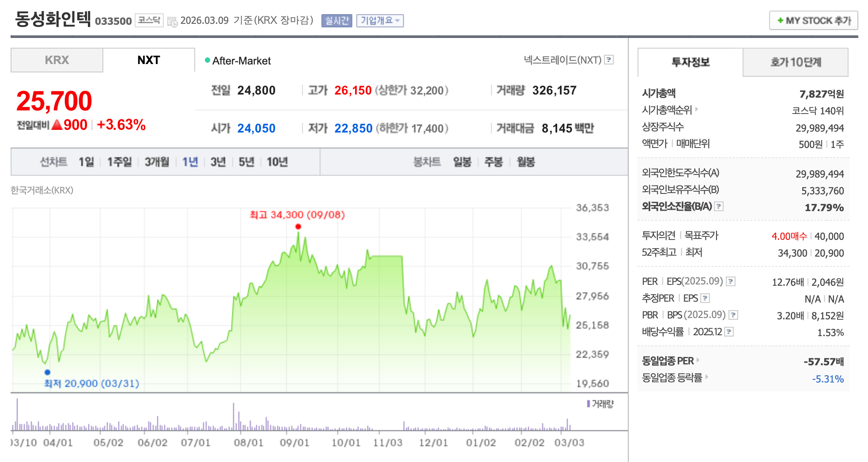Viewport: 868px width, 462px height.
Task: Click the 시가 value 24,050
Action: pos(256,129)
